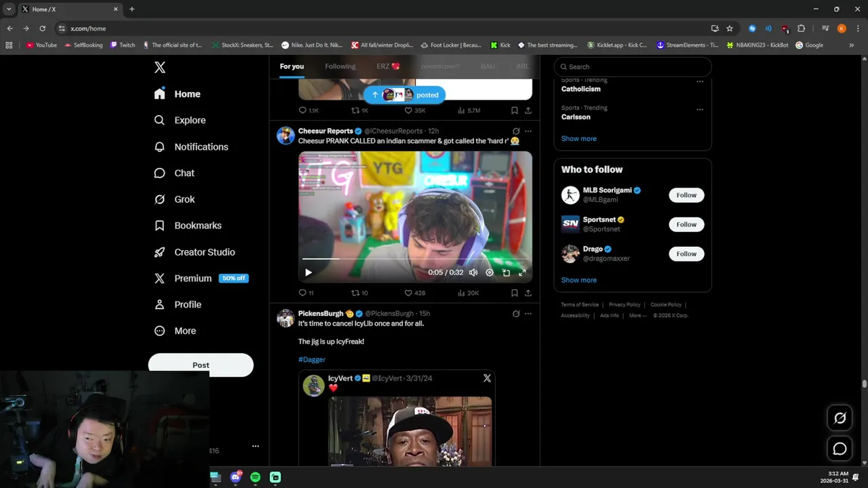Follow Drago
The width and height of the screenshot is (868, 488).
point(686,253)
